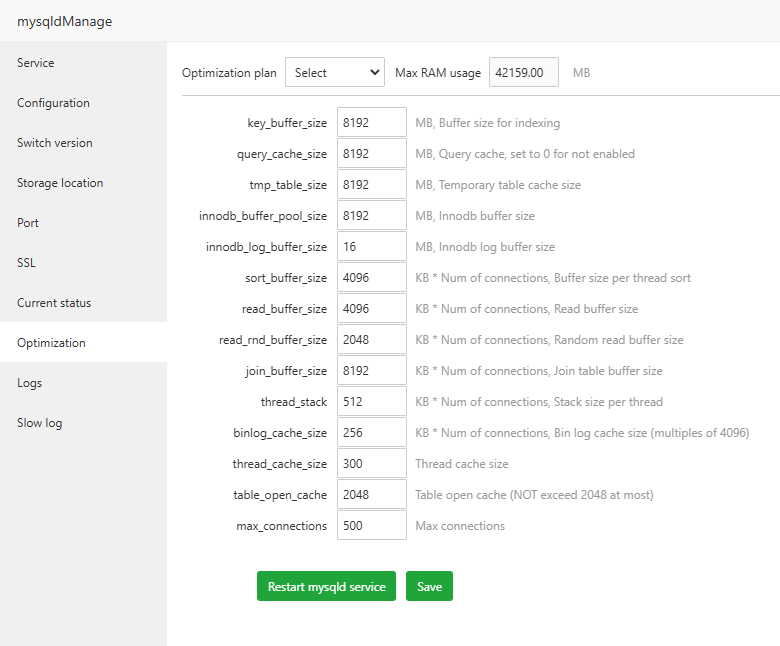This screenshot has width=780, height=646.
Task: Click the thread_stack value field
Action: click(371, 402)
